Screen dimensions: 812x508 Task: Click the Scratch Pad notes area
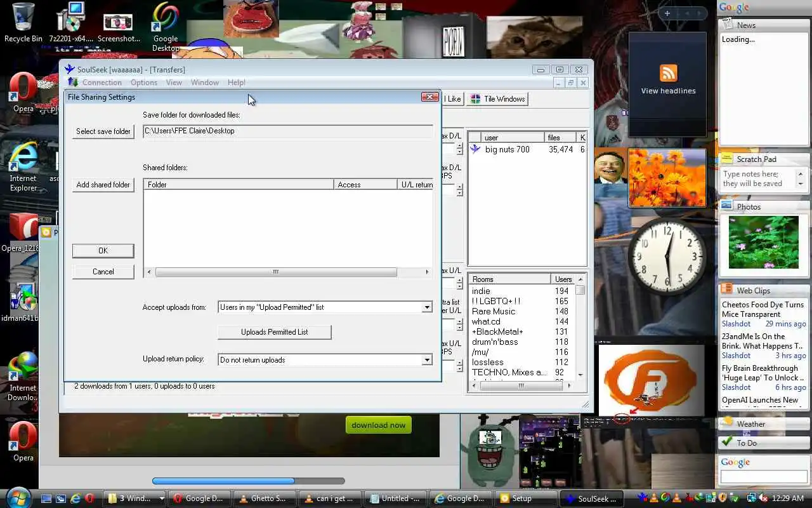click(758, 179)
